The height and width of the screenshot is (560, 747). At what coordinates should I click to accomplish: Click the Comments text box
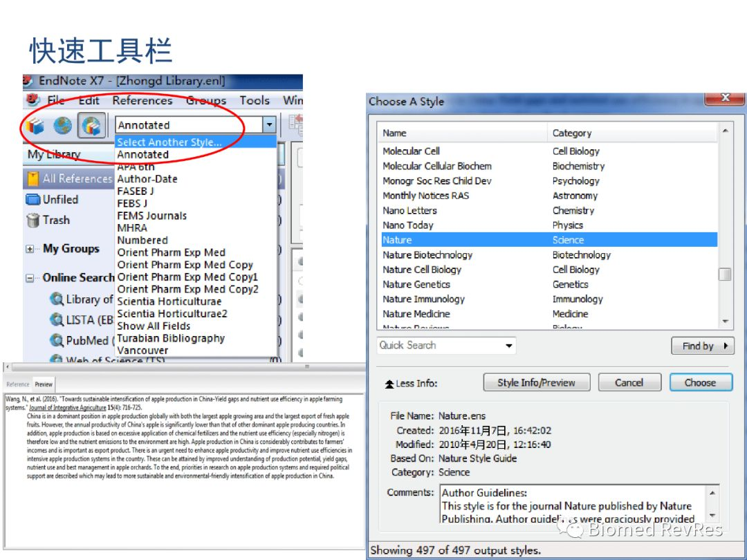click(573, 504)
